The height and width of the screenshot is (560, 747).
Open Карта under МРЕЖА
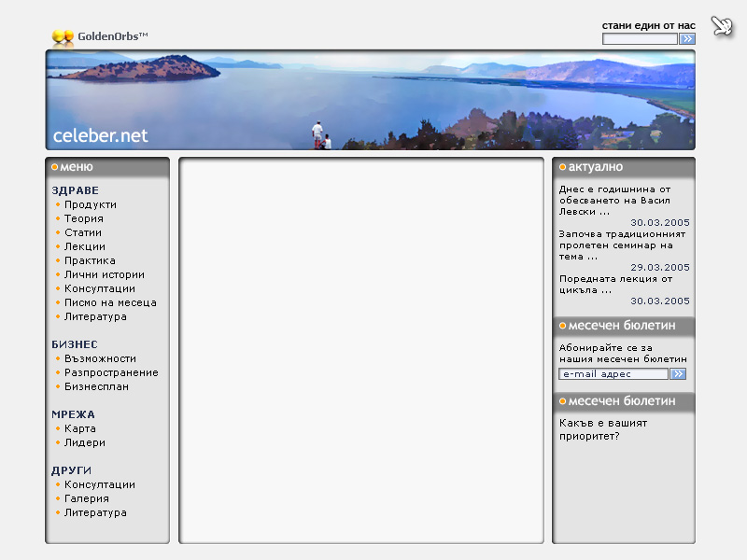80,428
